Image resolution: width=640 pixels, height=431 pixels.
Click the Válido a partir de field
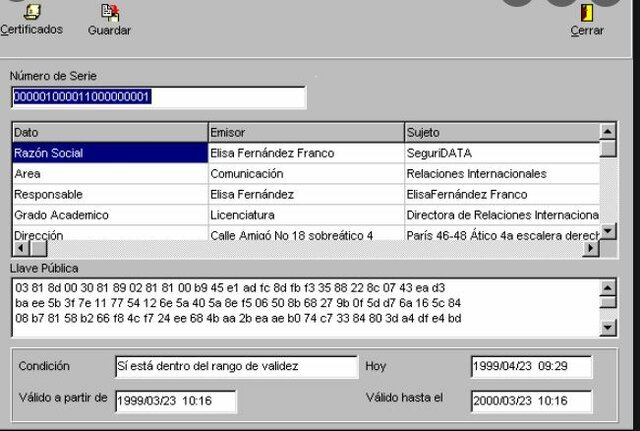tap(176, 401)
